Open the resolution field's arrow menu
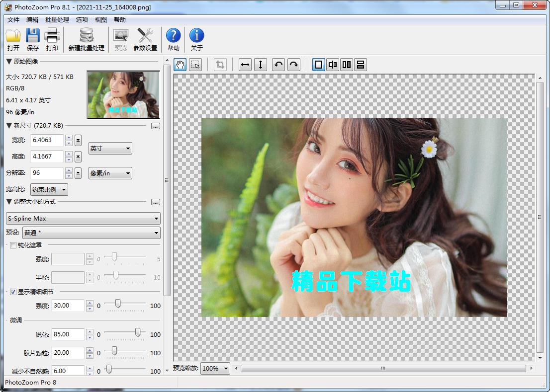 pyautogui.click(x=78, y=173)
